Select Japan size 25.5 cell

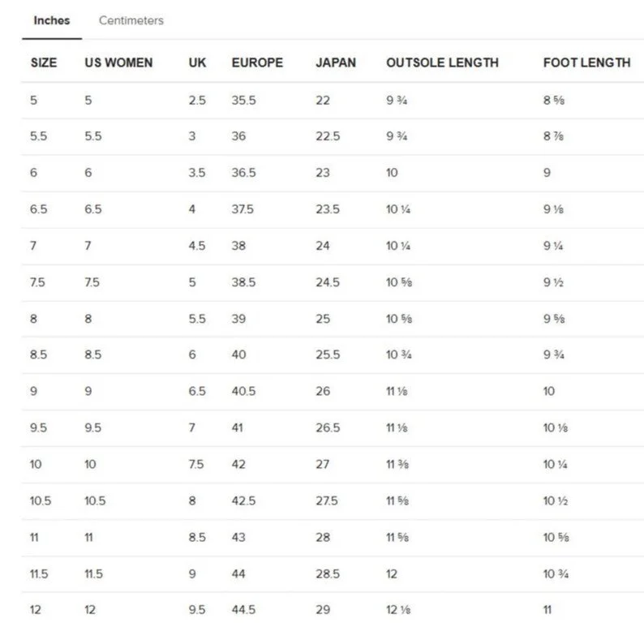(328, 354)
